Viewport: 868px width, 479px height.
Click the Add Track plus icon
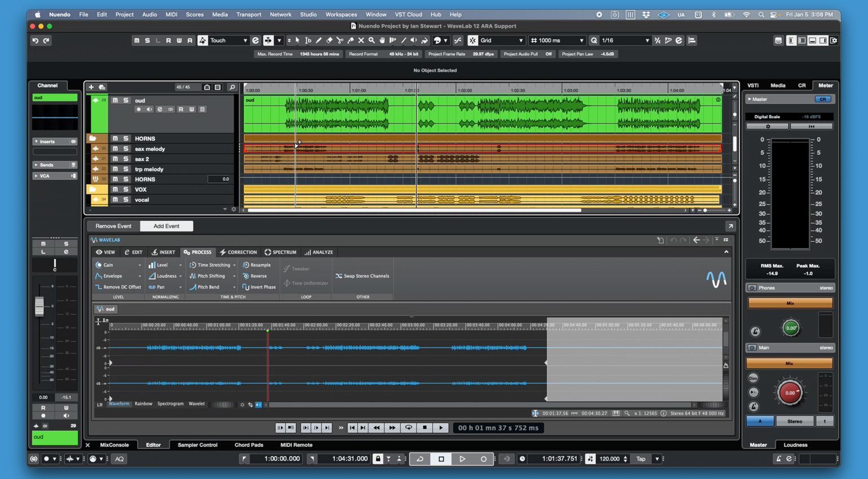91,87
